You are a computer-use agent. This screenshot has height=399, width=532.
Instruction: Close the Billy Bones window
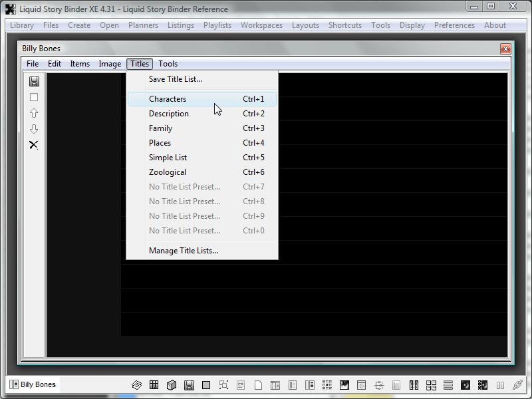click(505, 49)
